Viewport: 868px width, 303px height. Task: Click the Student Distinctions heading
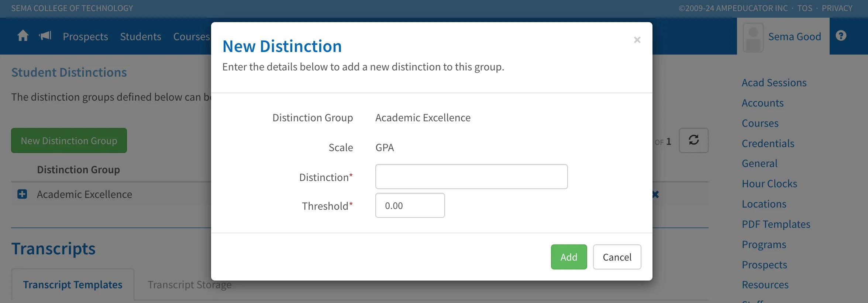point(69,72)
